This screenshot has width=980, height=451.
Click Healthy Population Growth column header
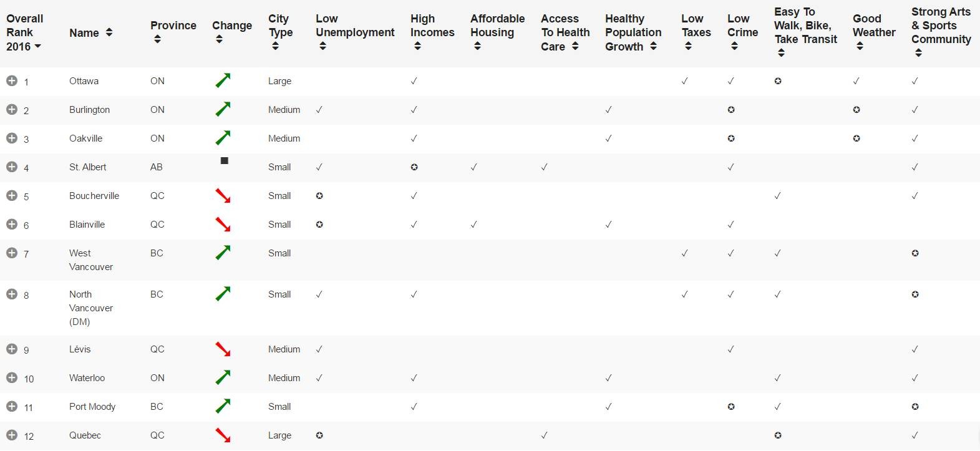pos(633,32)
